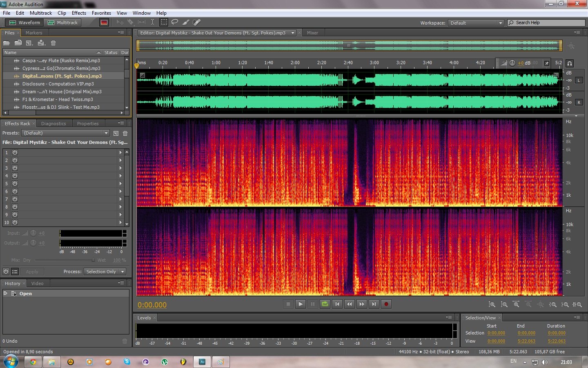Switch to the Diagnostics tab
Viewport: 588px width, 368px height.
tap(53, 123)
